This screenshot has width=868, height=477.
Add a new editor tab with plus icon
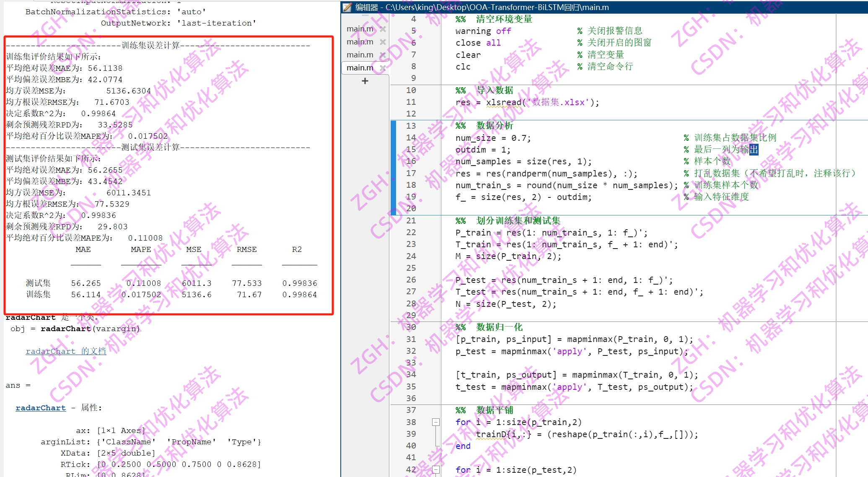coord(365,81)
